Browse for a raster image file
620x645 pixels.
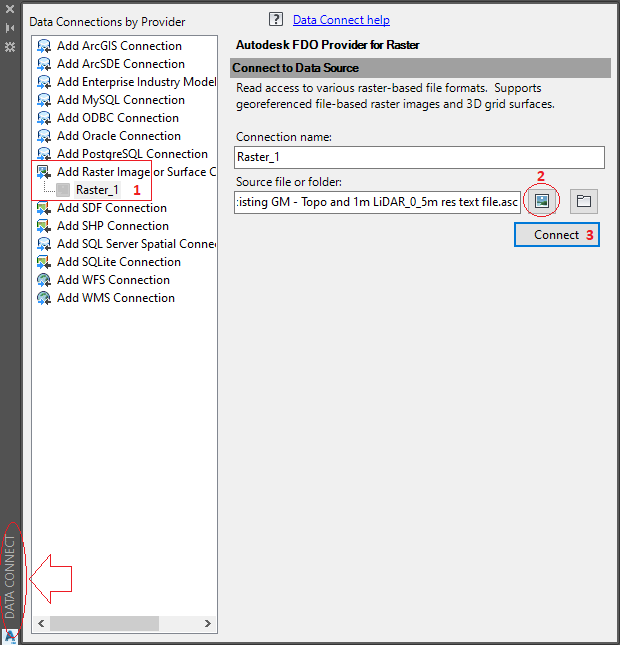541,201
